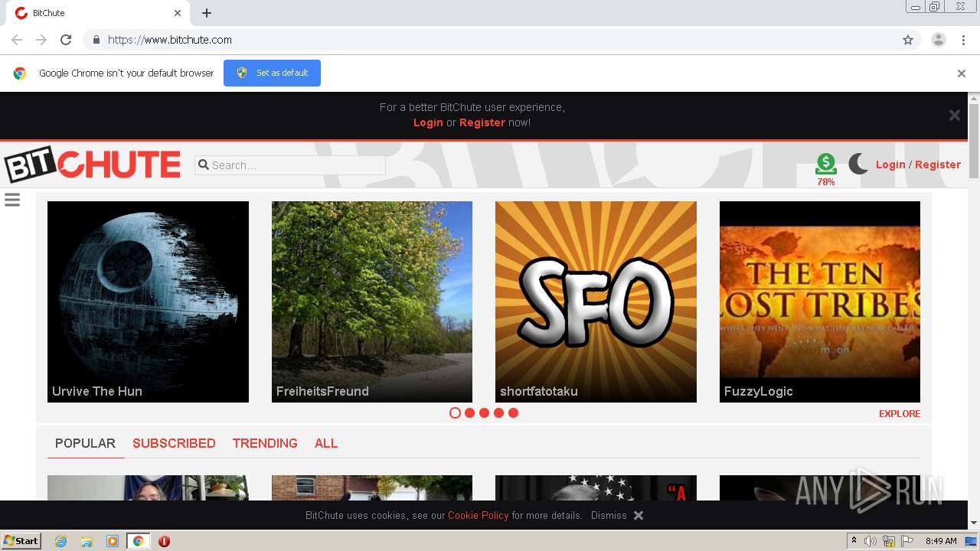
Task: Click Login in the site header
Action: pos(890,165)
